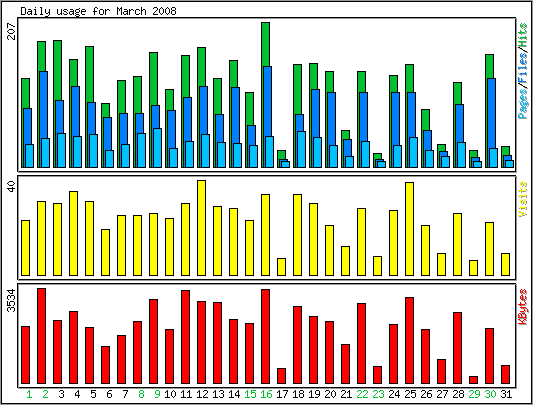This screenshot has width=533, height=405.
Task: Click the top chart axis value 207
Action: click(x=12, y=31)
